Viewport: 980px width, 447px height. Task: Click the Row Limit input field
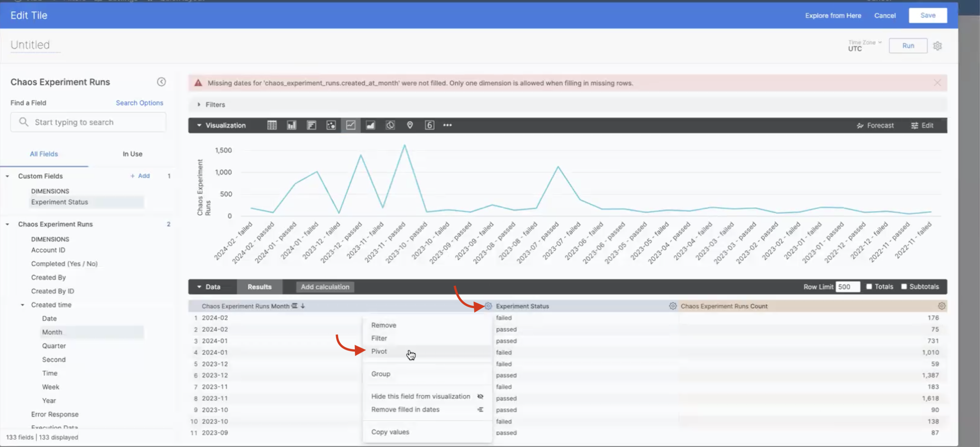coord(848,287)
